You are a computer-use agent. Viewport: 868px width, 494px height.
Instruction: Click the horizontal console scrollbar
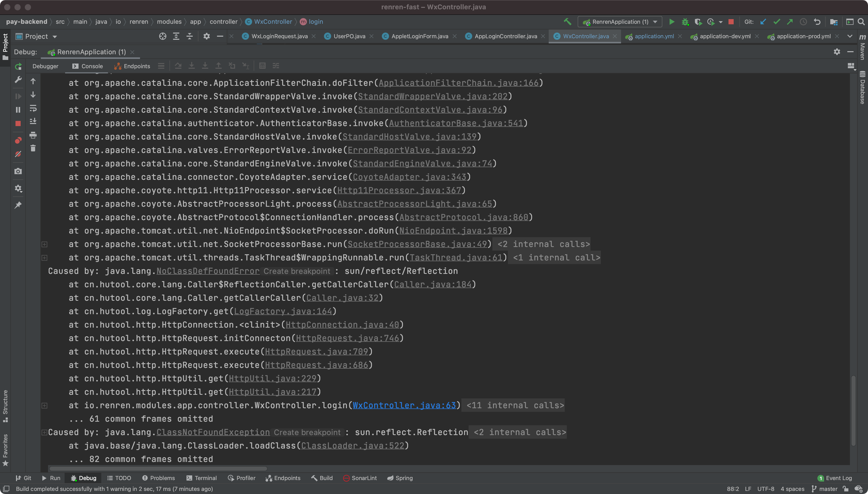(158, 469)
